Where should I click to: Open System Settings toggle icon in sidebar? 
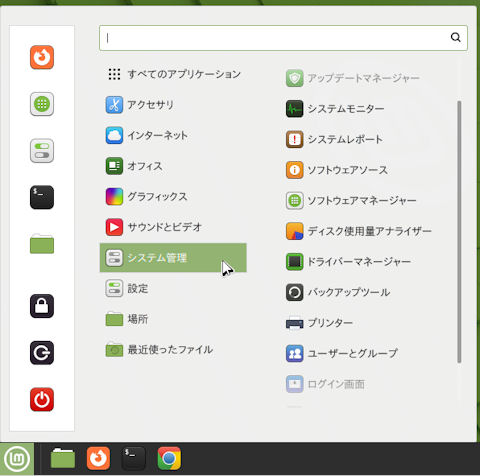[42, 151]
